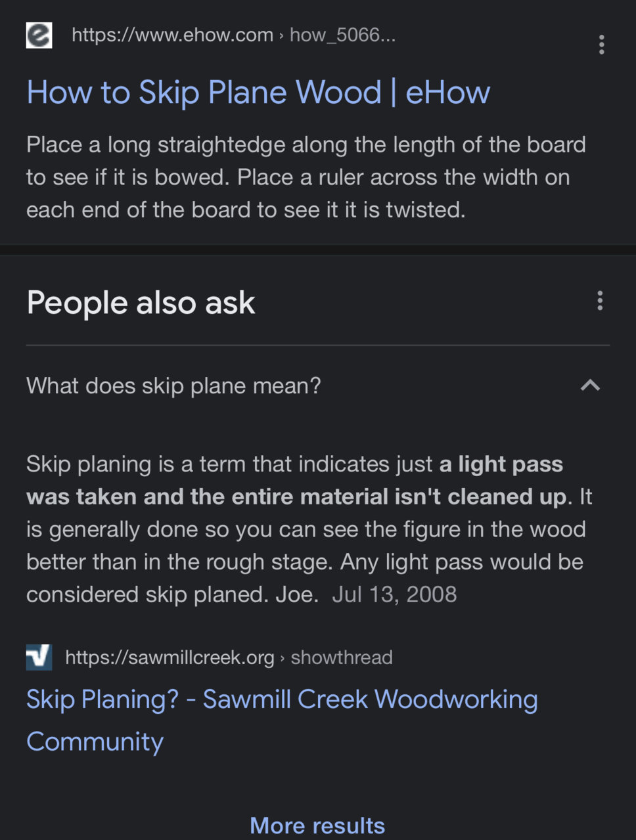Tap the 'Jul 13, 2008' date
The height and width of the screenshot is (840, 636).
pos(394,594)
